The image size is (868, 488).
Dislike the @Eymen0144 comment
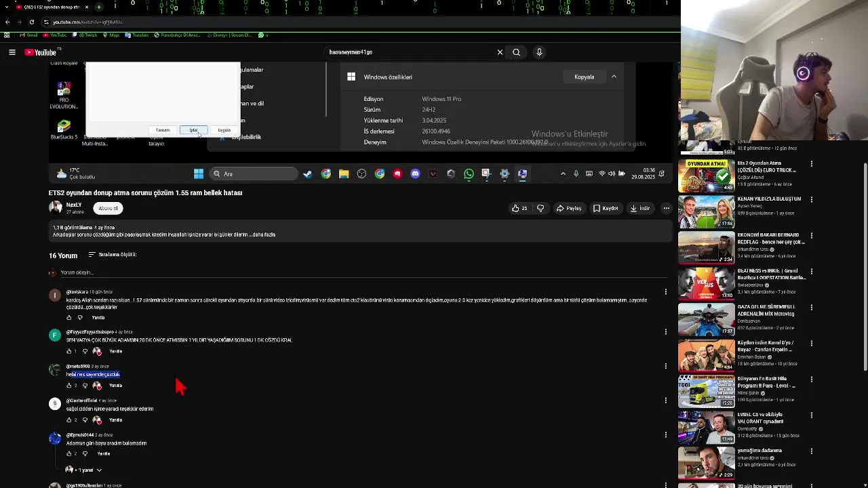pyautogui.click(x=85, y=453)
